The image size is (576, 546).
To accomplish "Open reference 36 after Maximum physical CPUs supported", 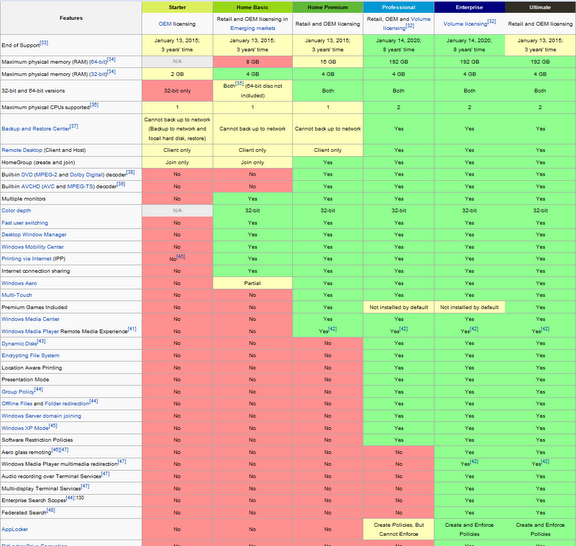I will [x=94, y=105].
